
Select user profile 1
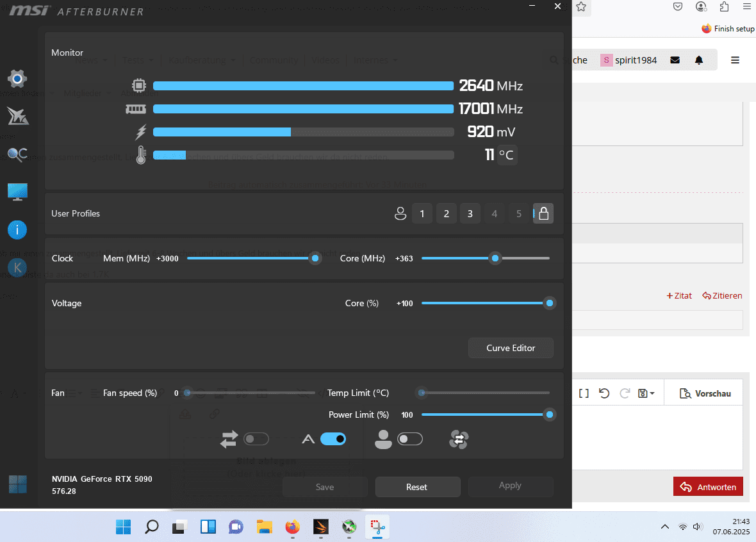click(x=422, y=213)
